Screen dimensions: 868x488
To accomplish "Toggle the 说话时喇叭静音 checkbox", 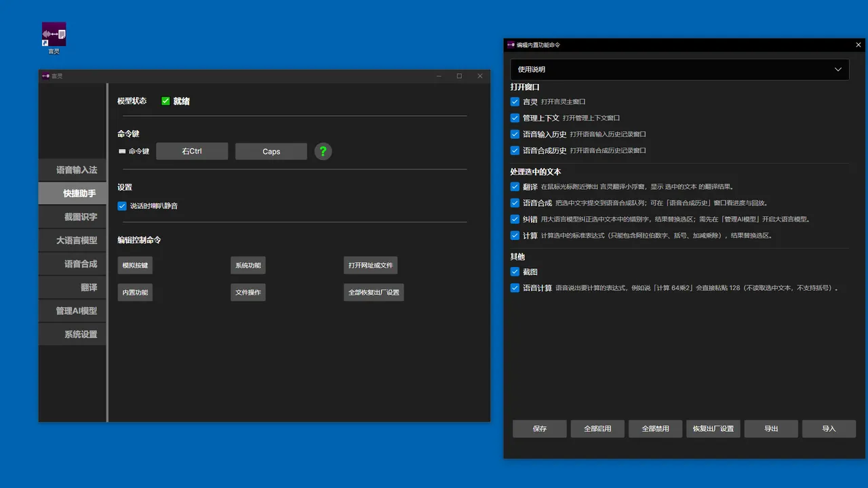I will pos(122,205).
